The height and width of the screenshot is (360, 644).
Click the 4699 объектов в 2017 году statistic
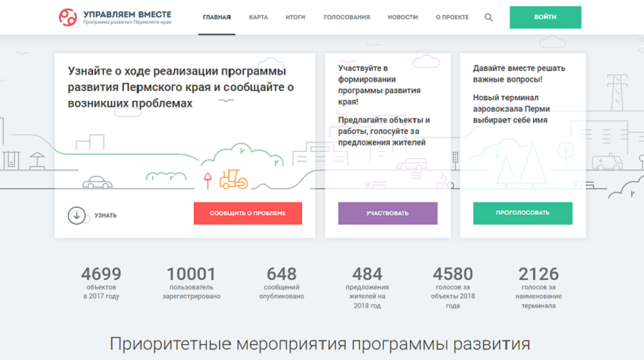[101, 283]
